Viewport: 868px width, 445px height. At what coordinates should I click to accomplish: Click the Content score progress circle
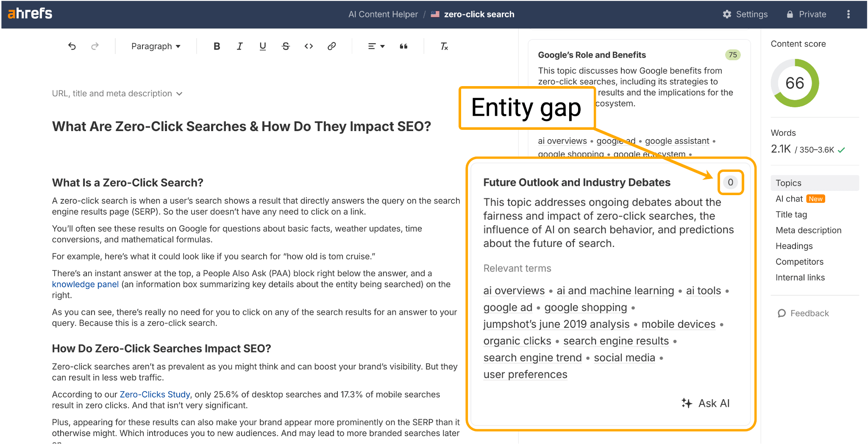(795, 83)
